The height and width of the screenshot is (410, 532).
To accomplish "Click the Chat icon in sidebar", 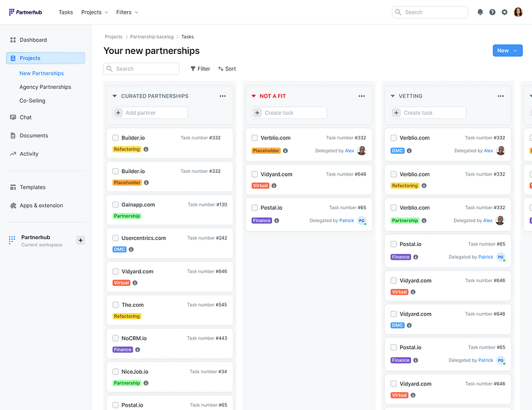I will tap(13, 118).
